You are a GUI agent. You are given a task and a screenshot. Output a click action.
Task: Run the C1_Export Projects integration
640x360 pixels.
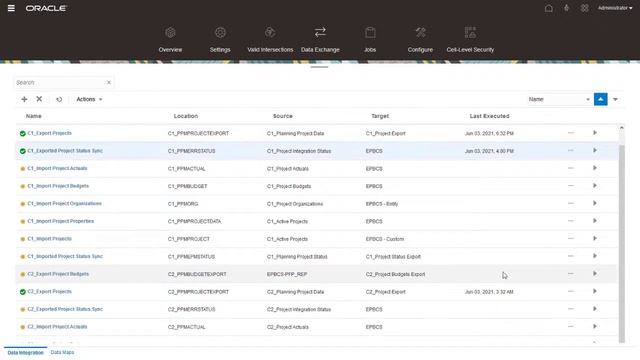[595, 133]
